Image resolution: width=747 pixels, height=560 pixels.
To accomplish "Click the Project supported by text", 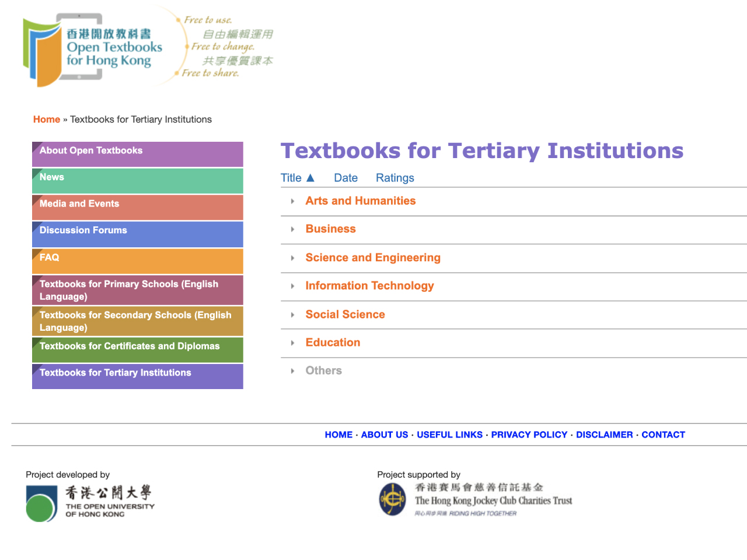I will click(x=418, y=475).
